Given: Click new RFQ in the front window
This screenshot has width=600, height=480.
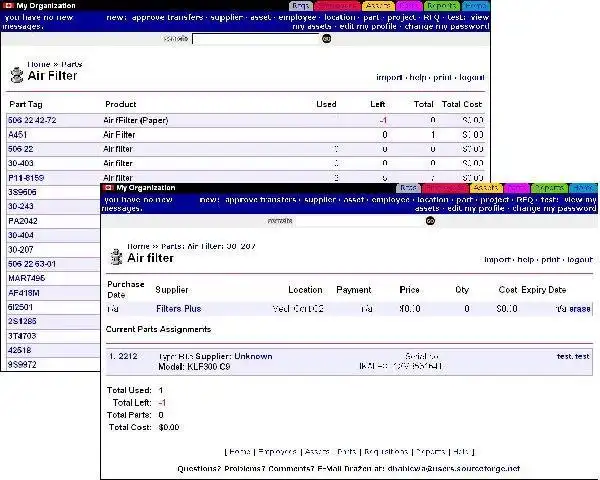Looking at the screenshot, I should 525,199.
